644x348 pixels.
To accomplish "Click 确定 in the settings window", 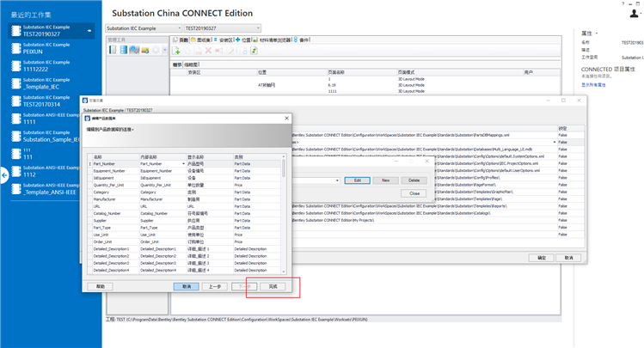I will [542, 258].
